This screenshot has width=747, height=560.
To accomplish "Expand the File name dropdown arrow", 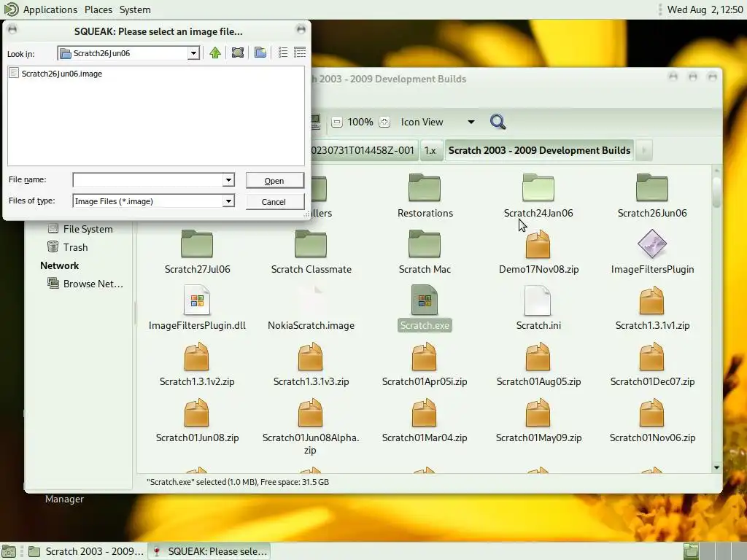I will tap(228, 180).
